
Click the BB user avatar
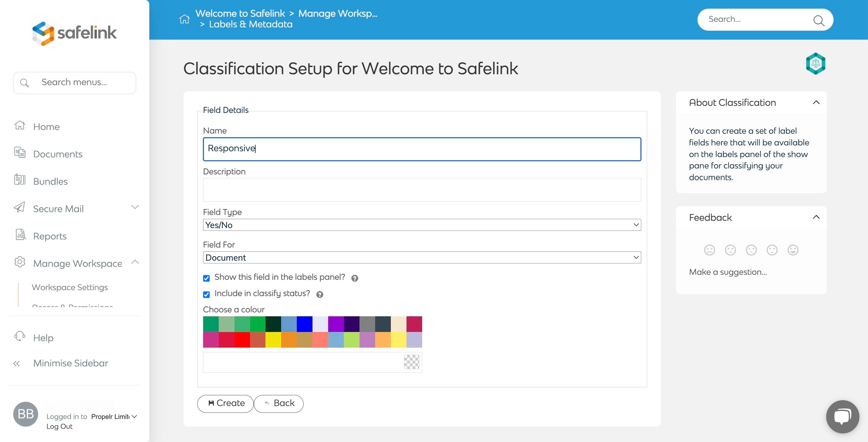pyautogui.click(x=26, y=414)
